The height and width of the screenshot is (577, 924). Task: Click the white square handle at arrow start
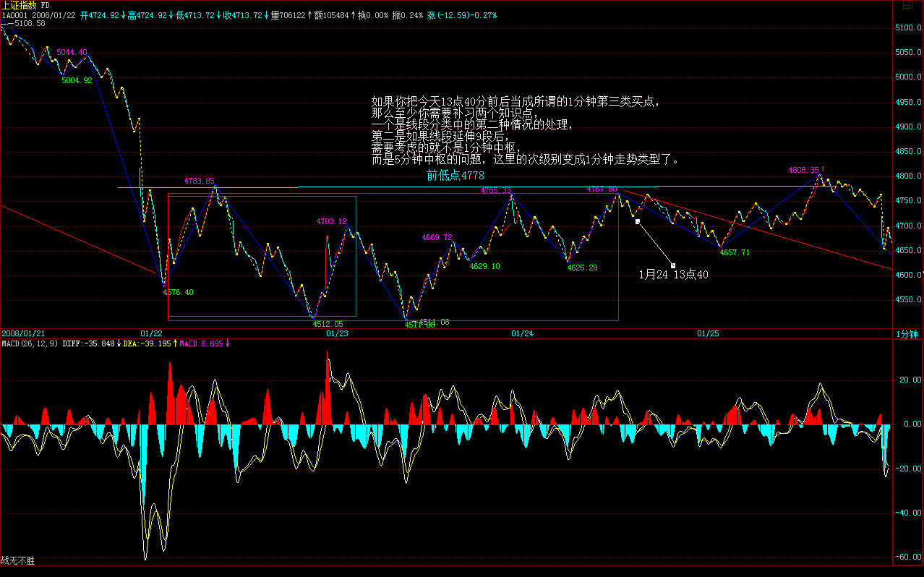tap(637, 221)
